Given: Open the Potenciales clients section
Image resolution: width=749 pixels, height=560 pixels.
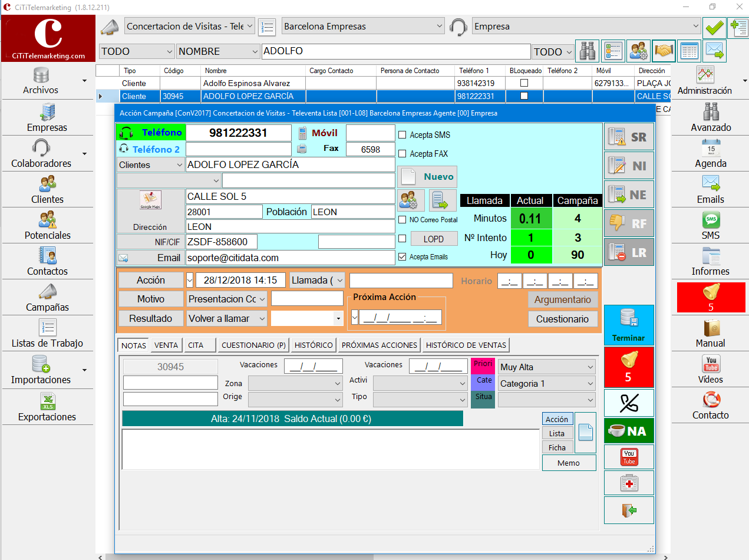Looking at the screenshot, I should 47,226.
